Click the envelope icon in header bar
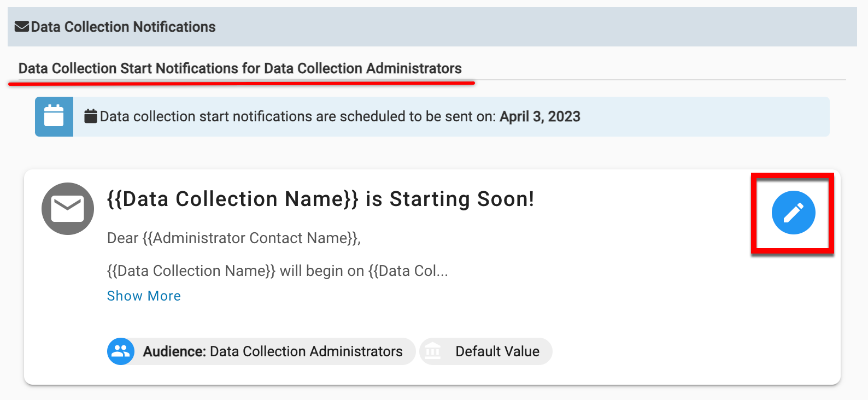This screenshot has height=400, width=868. coord(22,26)
